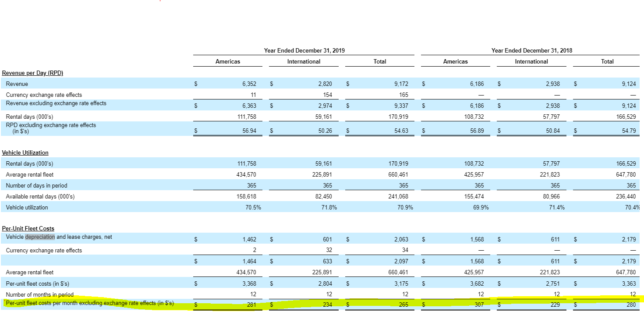Screen dimensions: 644x319
Task: Click the 'Per-unit fleet costs (in $'s)' label
Action: click(37, 284)
